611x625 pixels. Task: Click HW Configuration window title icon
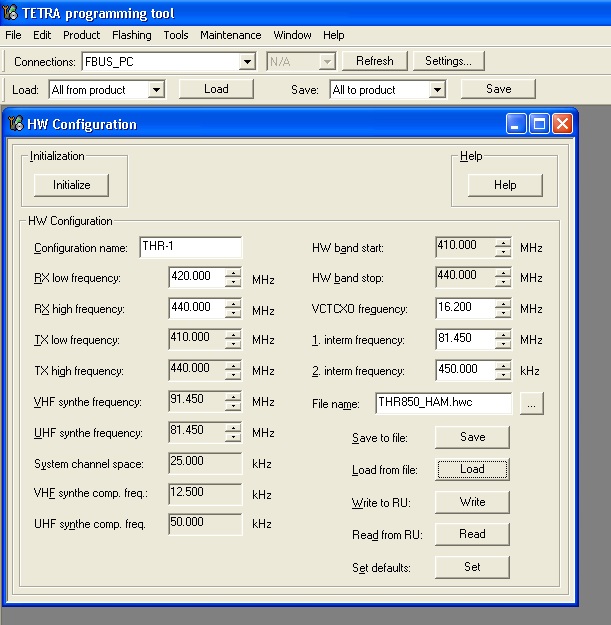click(16, 124)
